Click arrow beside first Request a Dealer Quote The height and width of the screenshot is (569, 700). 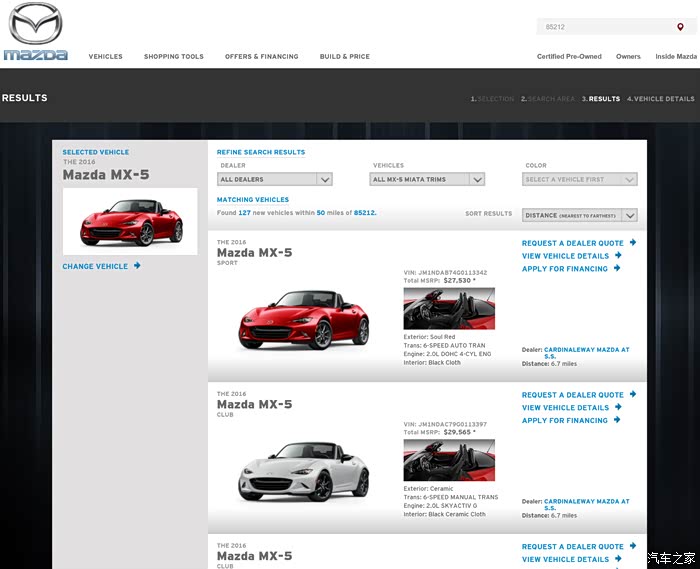(x=633, y=243)
